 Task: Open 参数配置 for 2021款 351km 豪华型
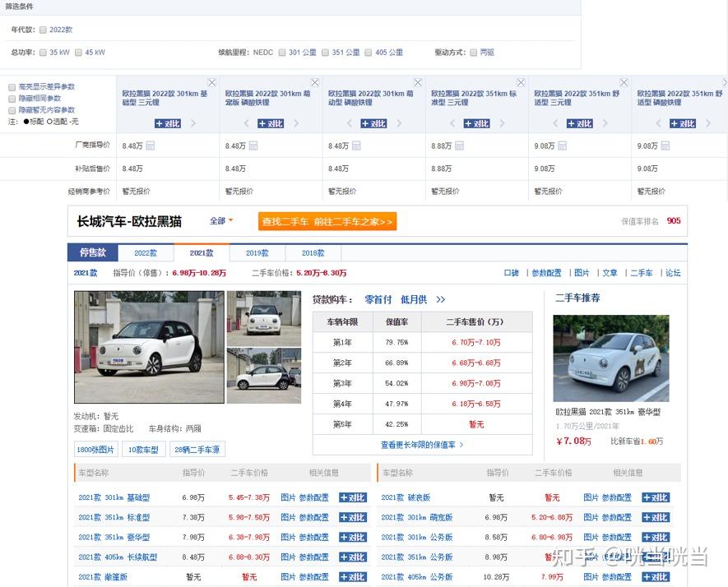[314, 537]
